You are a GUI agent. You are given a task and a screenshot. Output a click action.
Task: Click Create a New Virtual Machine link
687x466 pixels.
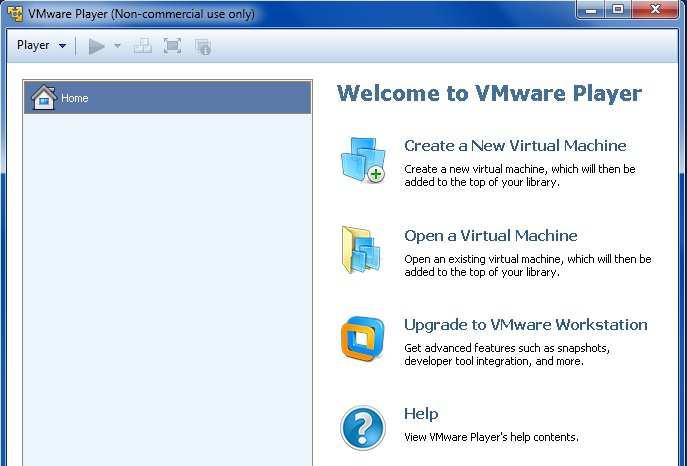pyautogui.click(x=515, y=145)
